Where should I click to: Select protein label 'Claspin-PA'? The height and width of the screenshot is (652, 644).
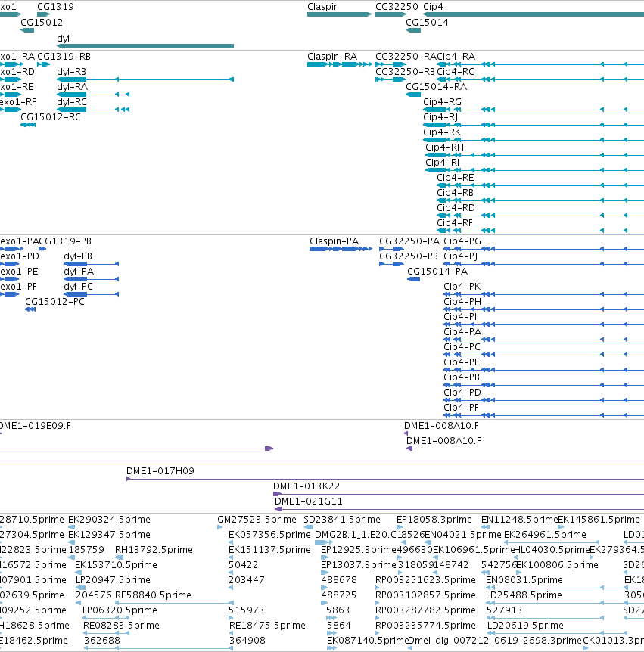[334, 241]
